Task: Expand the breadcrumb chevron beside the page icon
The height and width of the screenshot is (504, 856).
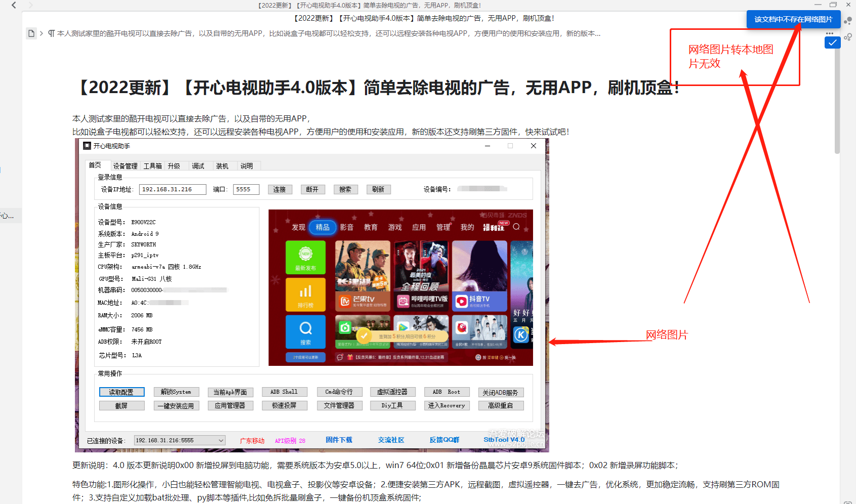Action: [x=42, y=33]
